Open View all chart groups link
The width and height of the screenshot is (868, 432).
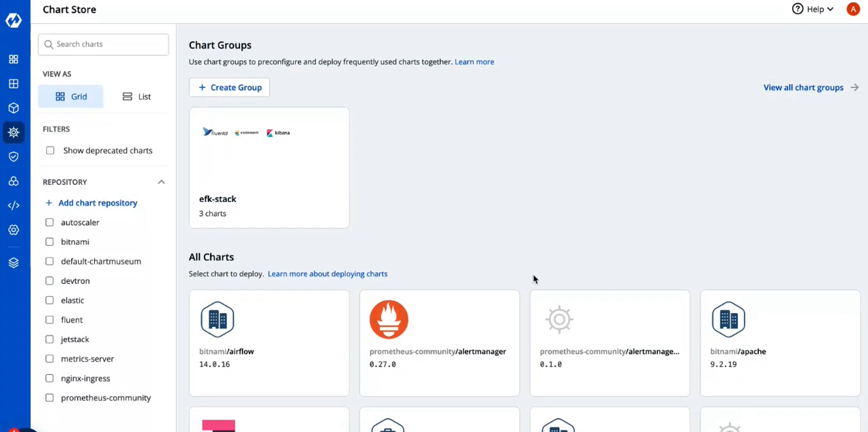pos(810,87)
